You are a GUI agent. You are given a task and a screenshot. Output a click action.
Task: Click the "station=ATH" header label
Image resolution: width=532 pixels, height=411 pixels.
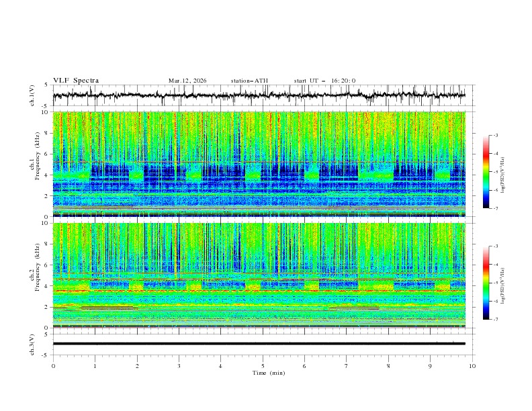[249, 81]
